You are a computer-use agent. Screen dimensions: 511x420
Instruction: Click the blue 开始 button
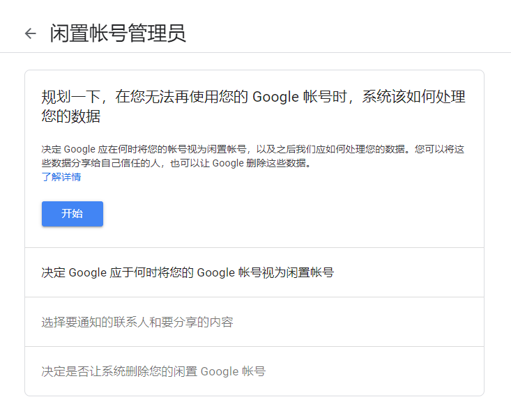click(x=73, y=214)
